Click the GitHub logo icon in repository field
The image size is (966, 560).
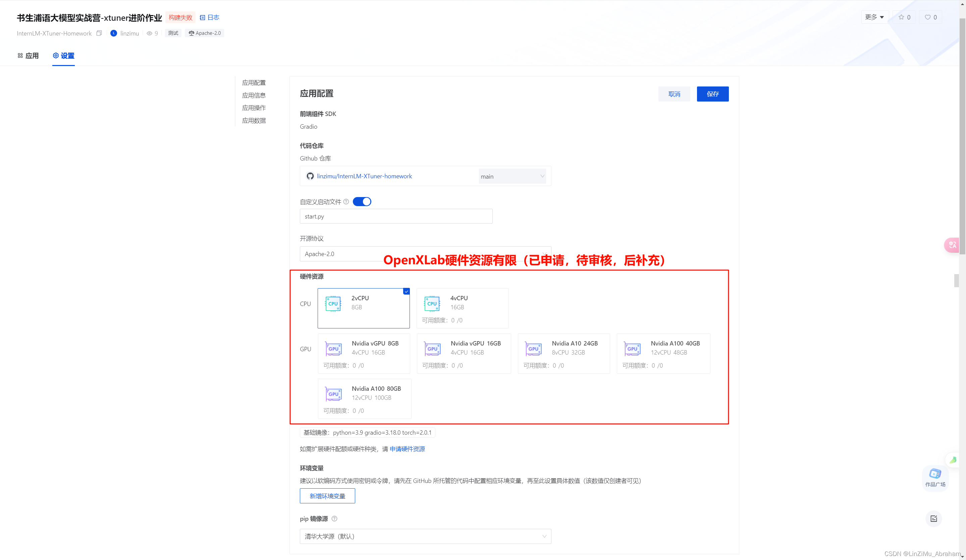tap(310, 176)
